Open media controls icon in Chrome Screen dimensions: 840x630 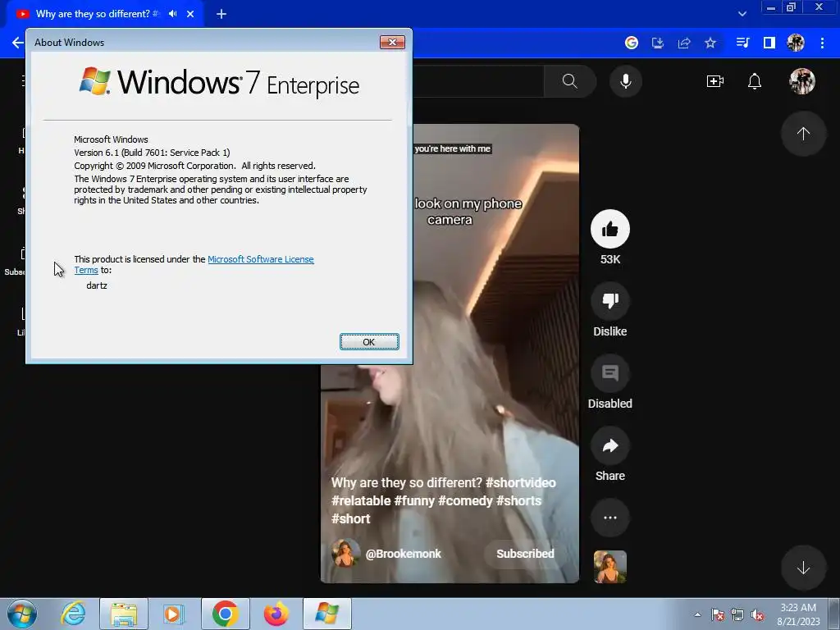tap(742, 43)
